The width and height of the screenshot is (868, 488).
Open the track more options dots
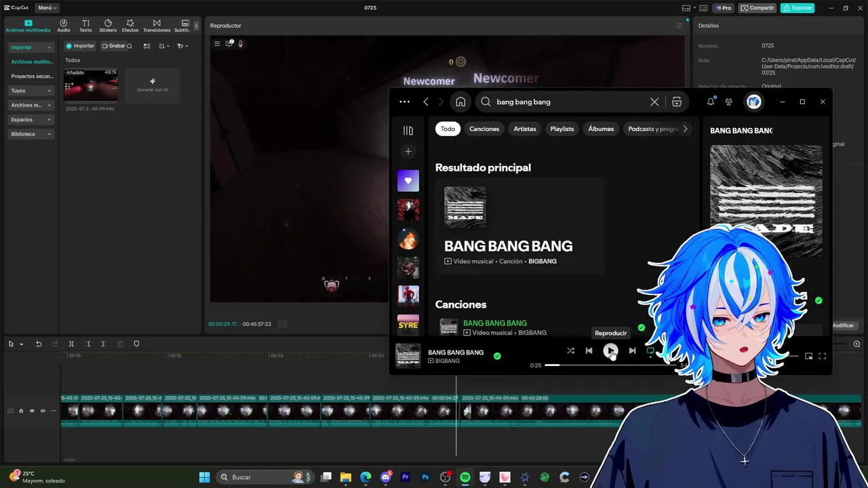click(x=54, y=411)
